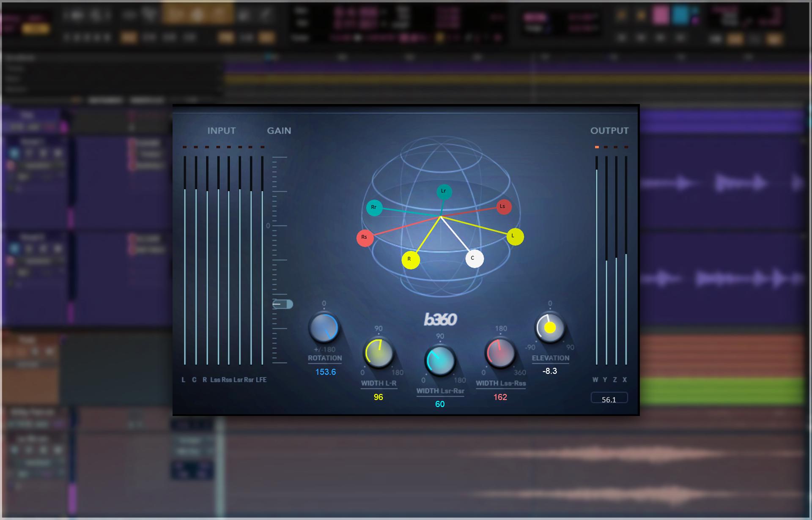Click the Width L-R value 96

coord(379,397)
